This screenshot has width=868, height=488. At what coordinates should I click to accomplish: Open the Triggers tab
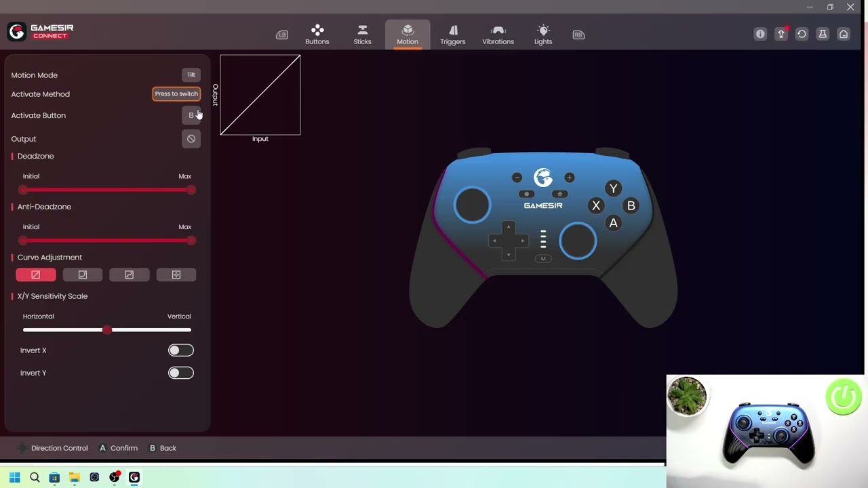pyautogui.click(x=452, y=35)
